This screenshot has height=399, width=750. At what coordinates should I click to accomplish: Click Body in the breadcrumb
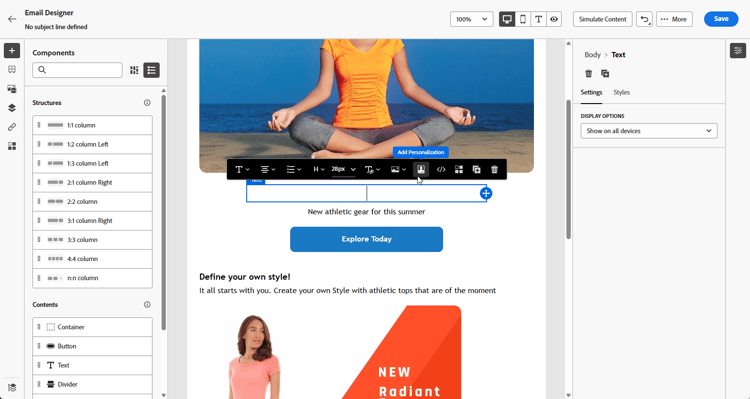592,55
